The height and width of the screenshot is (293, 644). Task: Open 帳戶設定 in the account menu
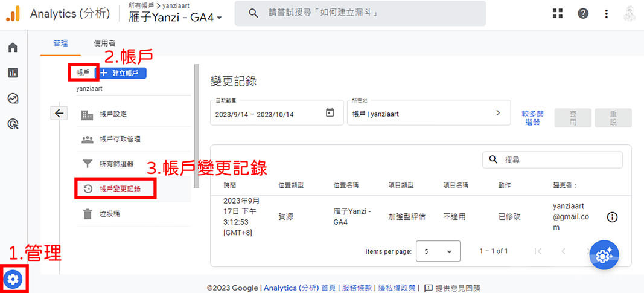[x=113, y=114]
